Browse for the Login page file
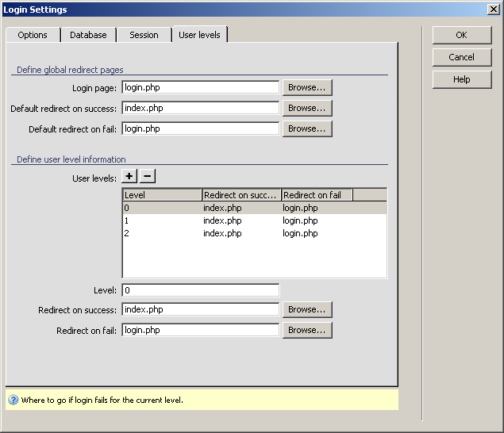 pyautogui.click(x=306, y=87)
